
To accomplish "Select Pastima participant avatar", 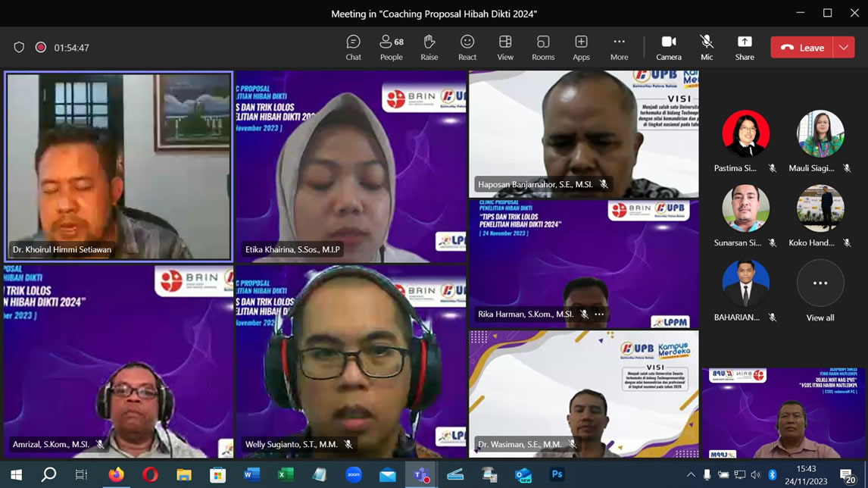I will click(745, 134).
